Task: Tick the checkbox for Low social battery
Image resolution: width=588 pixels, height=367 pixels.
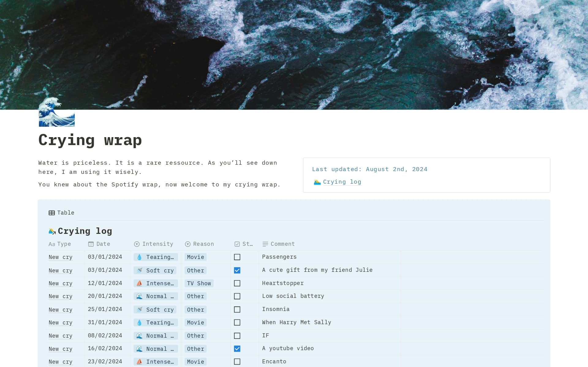Action: [x=237, y=296]
